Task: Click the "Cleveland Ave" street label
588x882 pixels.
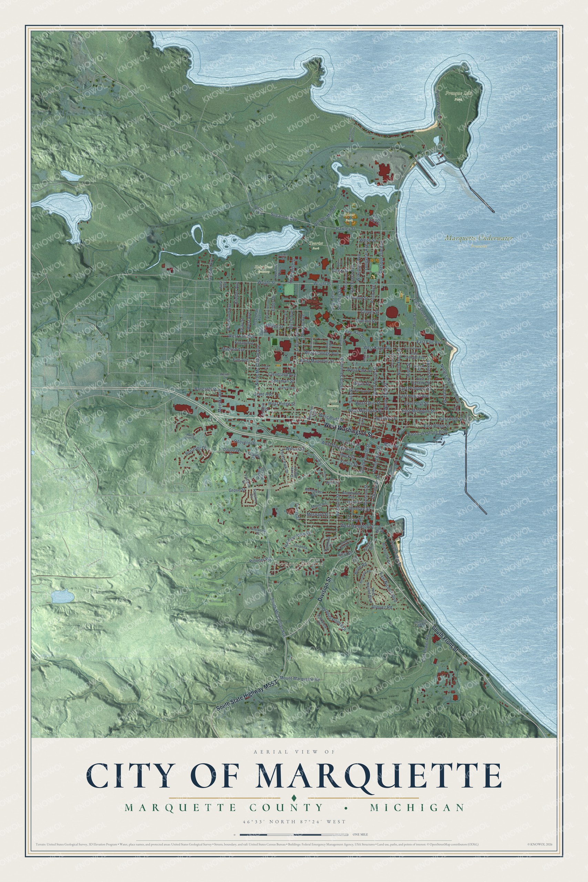Action: coord(282,374)
